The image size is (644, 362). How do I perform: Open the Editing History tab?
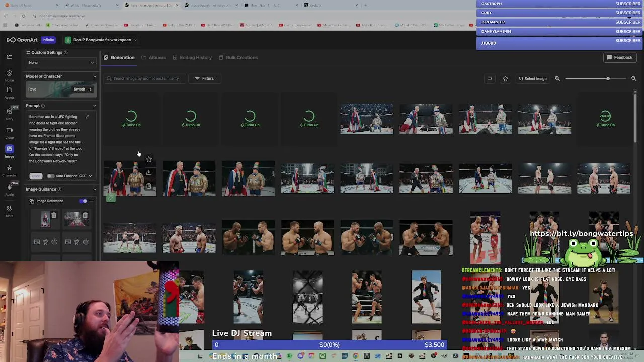[x=192, y=57]
